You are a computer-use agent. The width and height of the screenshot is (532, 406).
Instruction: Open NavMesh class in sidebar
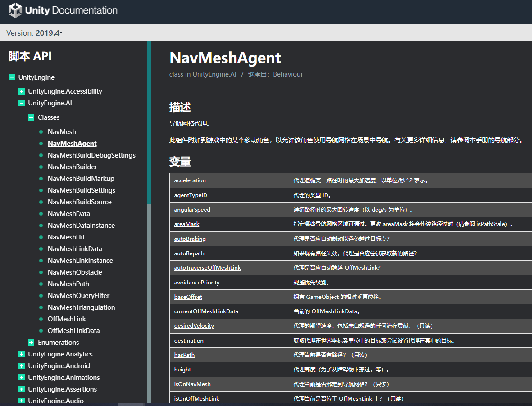click(62, 132)
